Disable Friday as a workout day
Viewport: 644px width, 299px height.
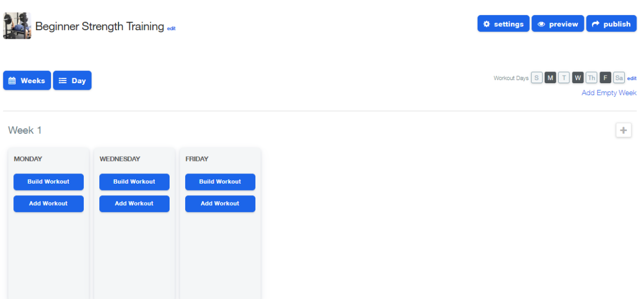[x=605, y=78]
